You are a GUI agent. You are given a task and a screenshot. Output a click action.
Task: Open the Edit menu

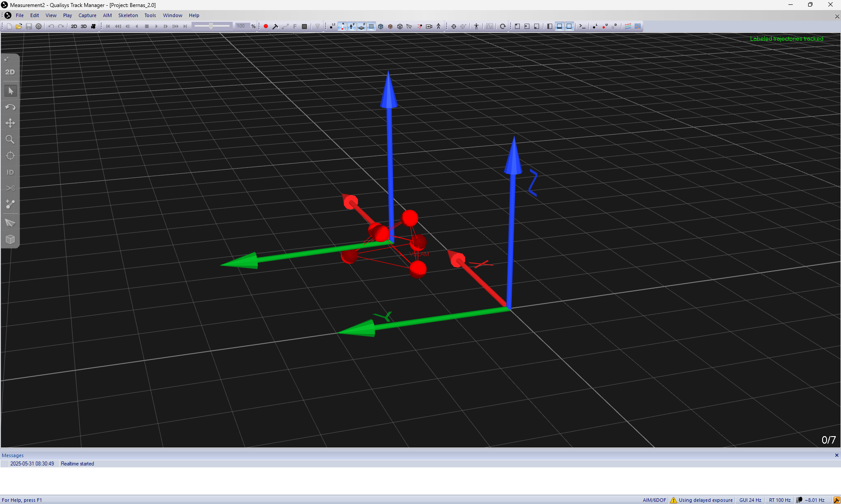35,15
